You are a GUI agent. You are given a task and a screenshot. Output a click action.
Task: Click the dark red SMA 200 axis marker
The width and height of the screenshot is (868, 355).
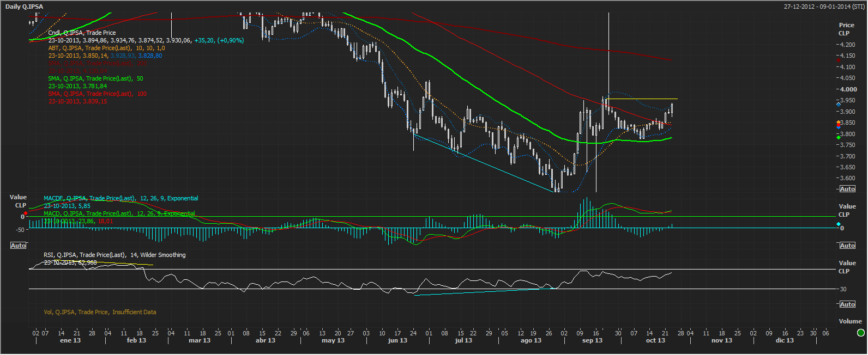pos(839,60)
